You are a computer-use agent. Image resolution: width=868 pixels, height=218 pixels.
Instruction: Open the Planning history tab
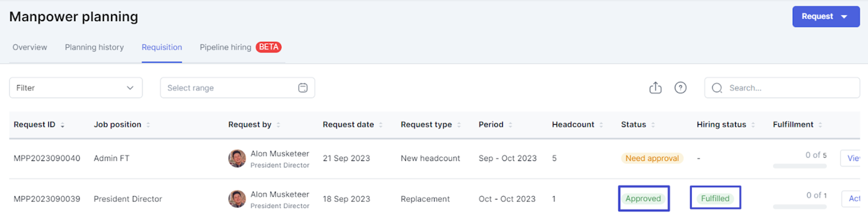94,47
